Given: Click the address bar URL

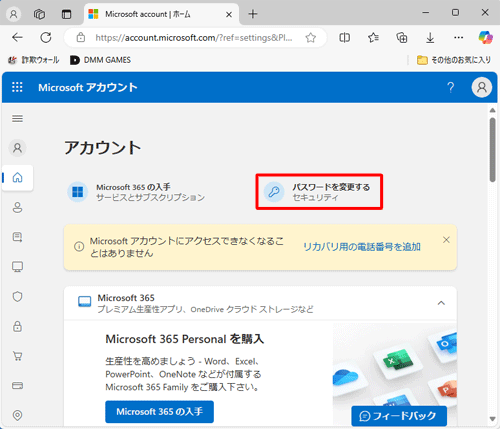Looking at the screenshot, I should click(194, 38).
